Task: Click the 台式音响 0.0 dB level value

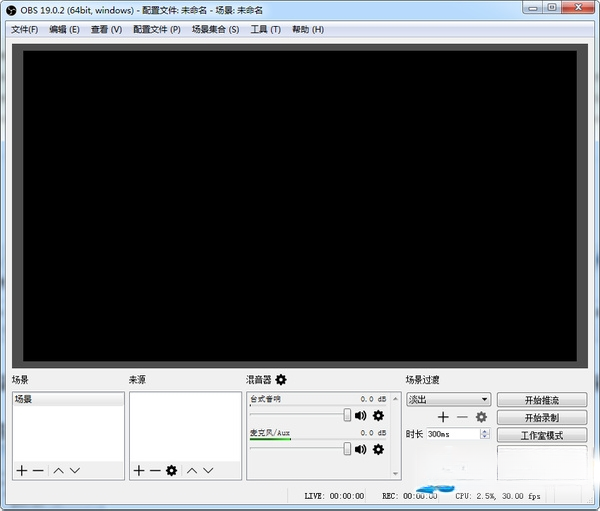Action: tap(373, 399)
